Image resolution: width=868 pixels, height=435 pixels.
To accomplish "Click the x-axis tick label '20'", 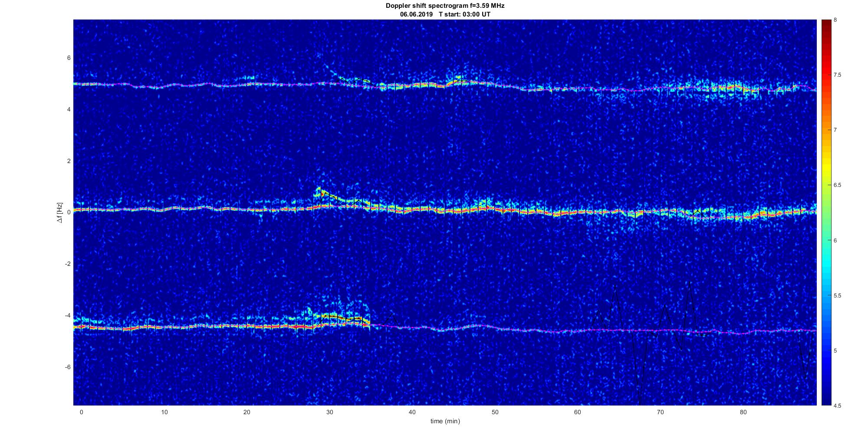I will click(247, 412).
